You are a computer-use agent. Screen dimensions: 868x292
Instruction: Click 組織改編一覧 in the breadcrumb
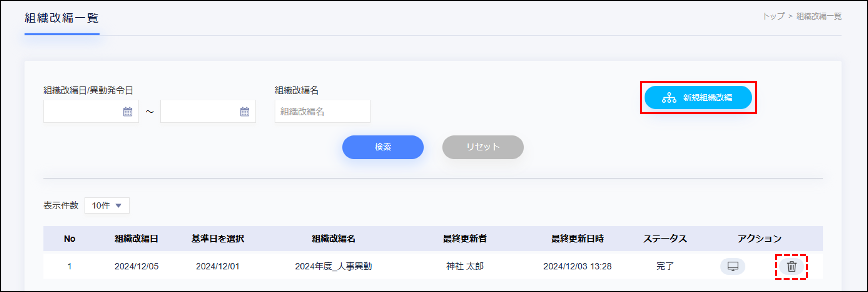tap(819, 16)
